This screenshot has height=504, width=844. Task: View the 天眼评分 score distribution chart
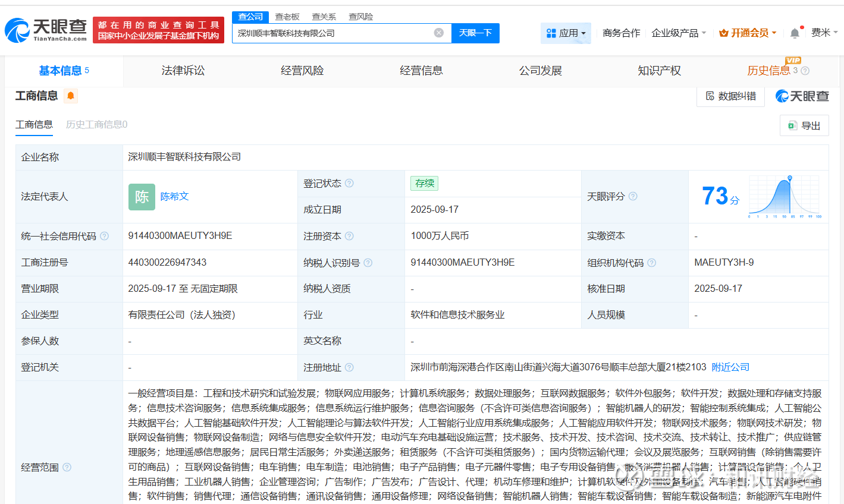point(785,197)
